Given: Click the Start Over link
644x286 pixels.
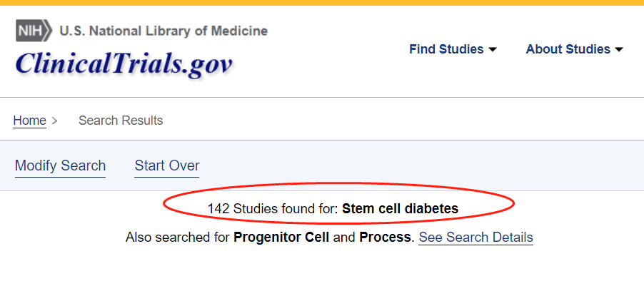Looking at the screenshot, I should pos(167,166).
